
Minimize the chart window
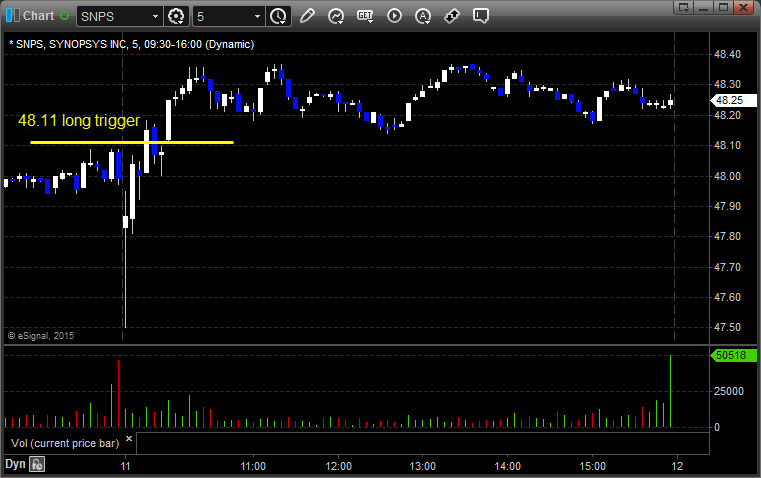704,7
